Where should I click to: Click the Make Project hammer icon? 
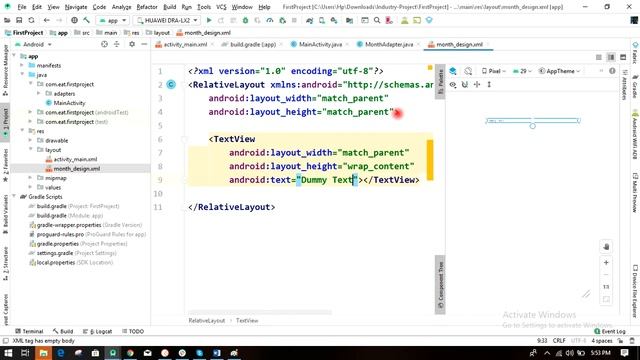tap(87, 20)
